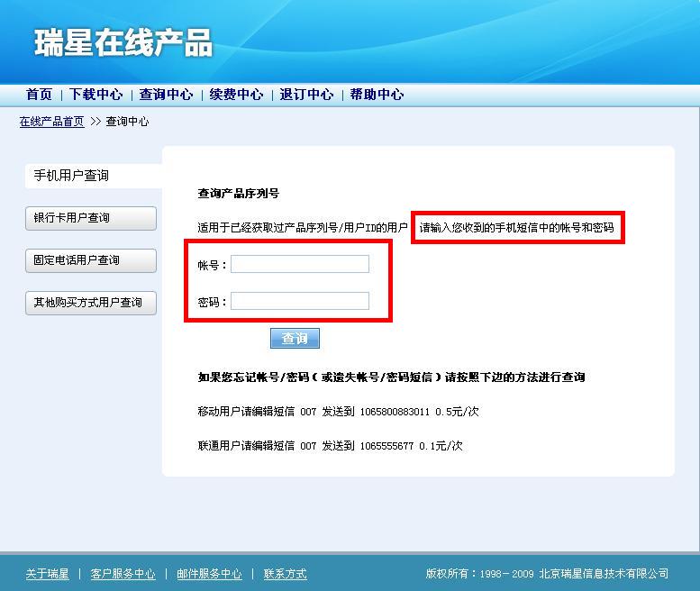Viewport: 700px width, 591px height.
Task: Focus the 帐号 input field
Action: coord(300,264)
